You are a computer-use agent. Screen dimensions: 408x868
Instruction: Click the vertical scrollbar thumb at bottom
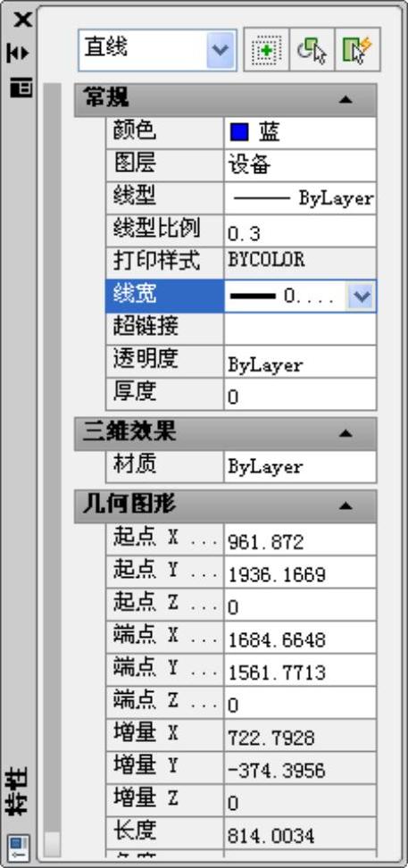(52, 844)
